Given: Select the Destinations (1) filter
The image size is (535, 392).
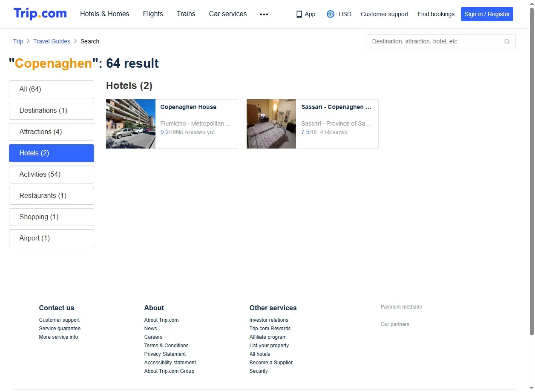Looking at the screenshot, I should 52,111.
